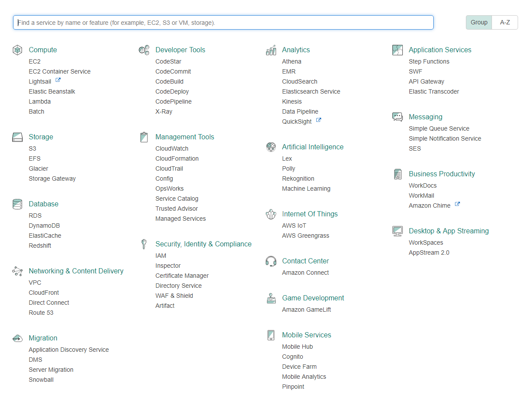Open Elasticsearch Service
Screen dimensions: 532x404
coord(311,92)
